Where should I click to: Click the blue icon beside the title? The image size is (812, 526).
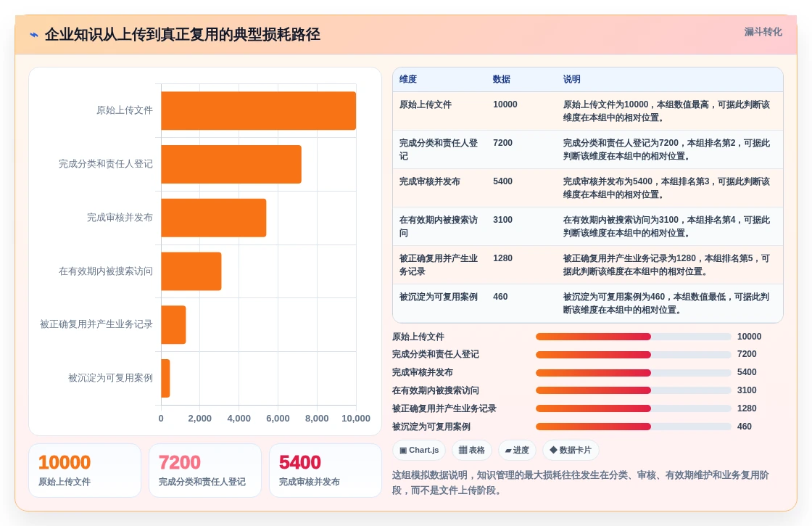[x=33, y=35]
